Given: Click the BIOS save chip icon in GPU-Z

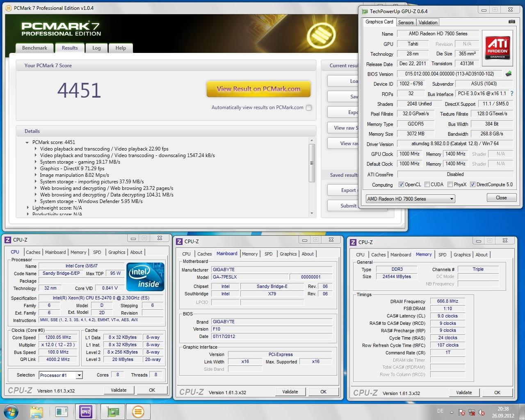Looking at the screenshot, I should (509, 74).
